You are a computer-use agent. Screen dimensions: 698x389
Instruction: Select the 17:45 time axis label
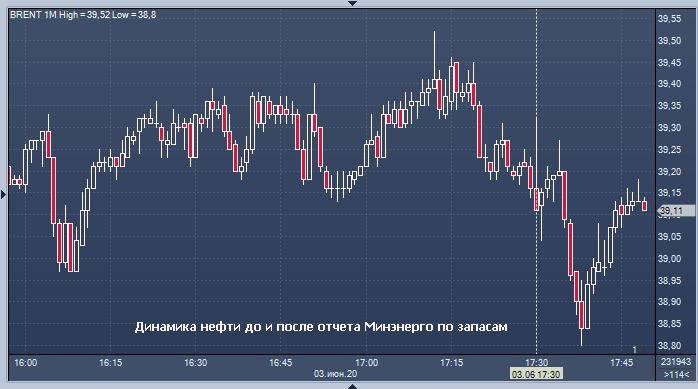tap(621, 363)
